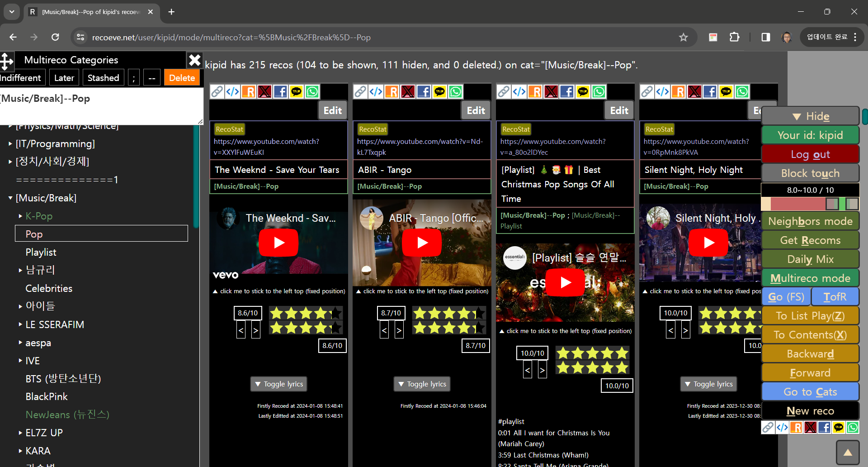Close the Multireco Categories panel

194,60
